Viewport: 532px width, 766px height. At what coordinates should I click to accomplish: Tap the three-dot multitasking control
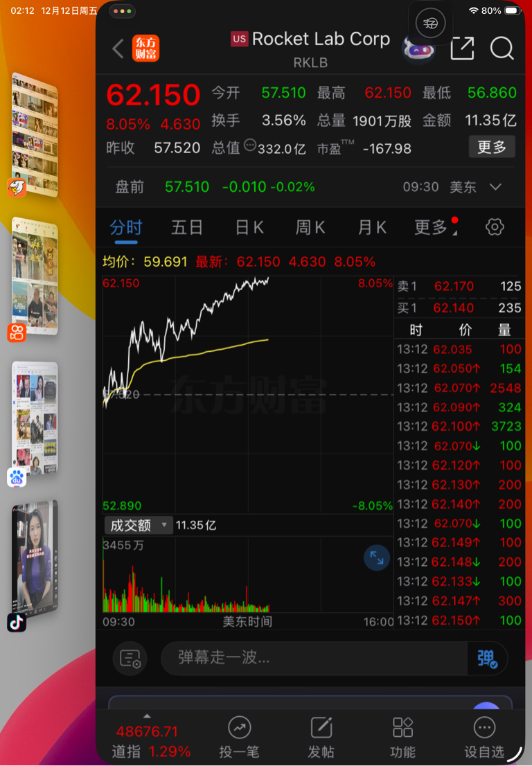[122, 11]
